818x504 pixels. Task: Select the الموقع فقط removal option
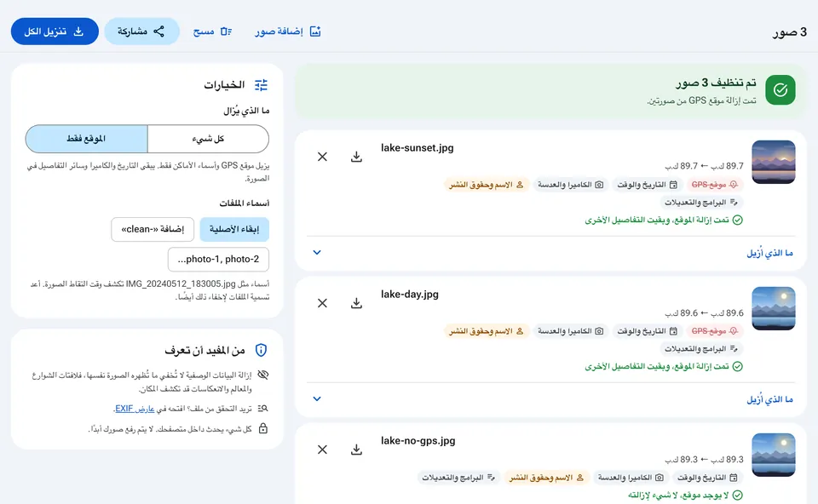pos(87,139)
